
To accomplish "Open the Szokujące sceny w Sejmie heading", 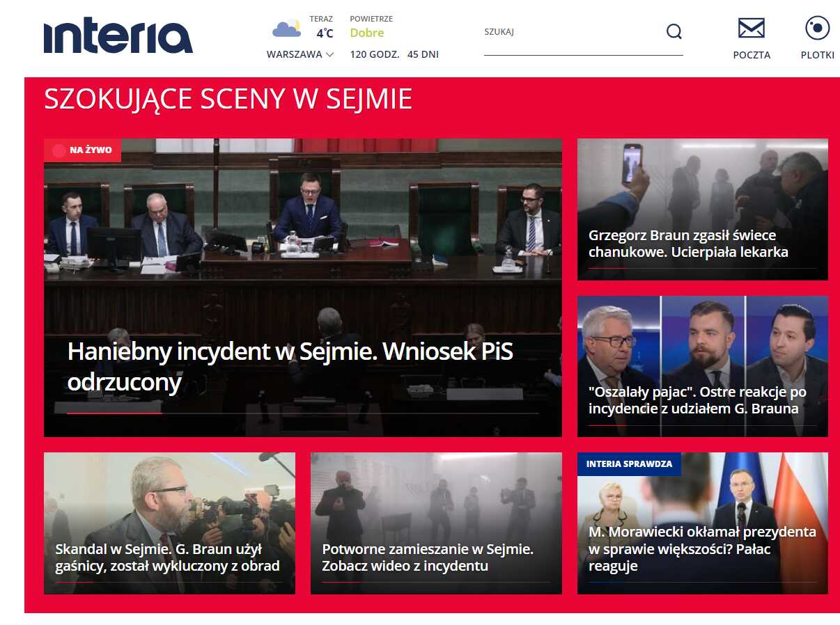I will pos(228,100).
